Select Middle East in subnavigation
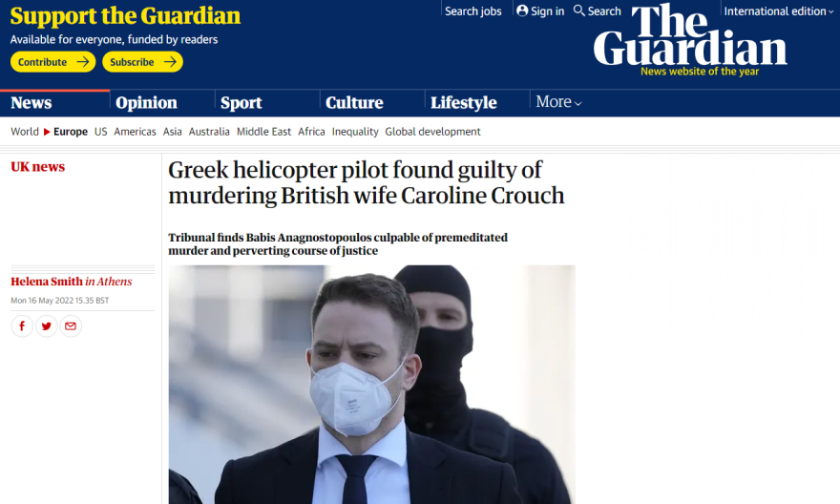This screenshot has width=840, height=504. pyautogui.click(x=263, y=132)
